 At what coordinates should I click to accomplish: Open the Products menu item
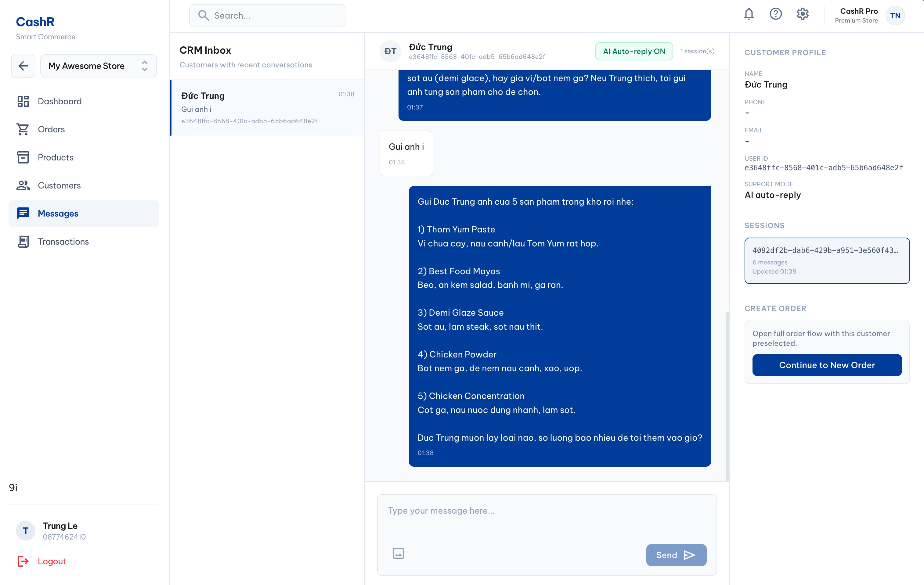click(55, 157)
